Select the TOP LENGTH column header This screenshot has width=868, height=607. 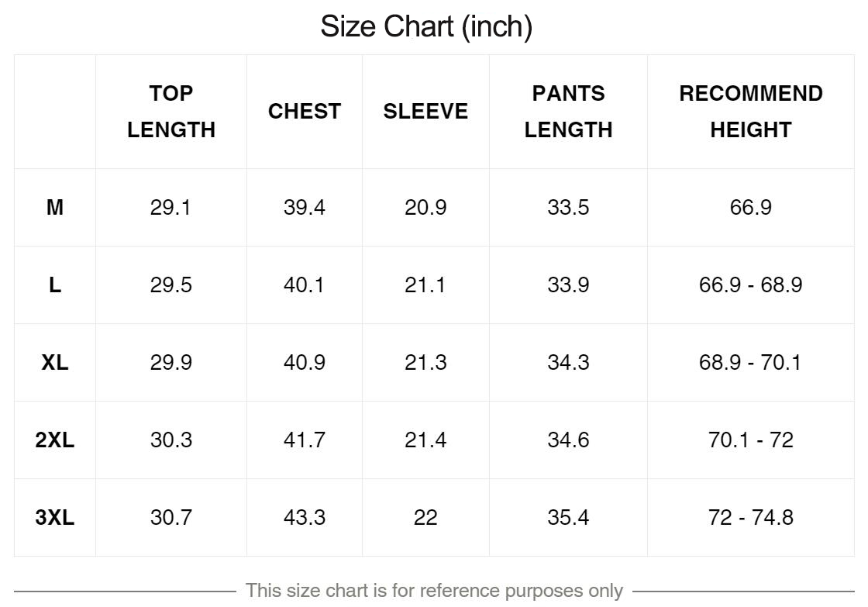point(171,112)
